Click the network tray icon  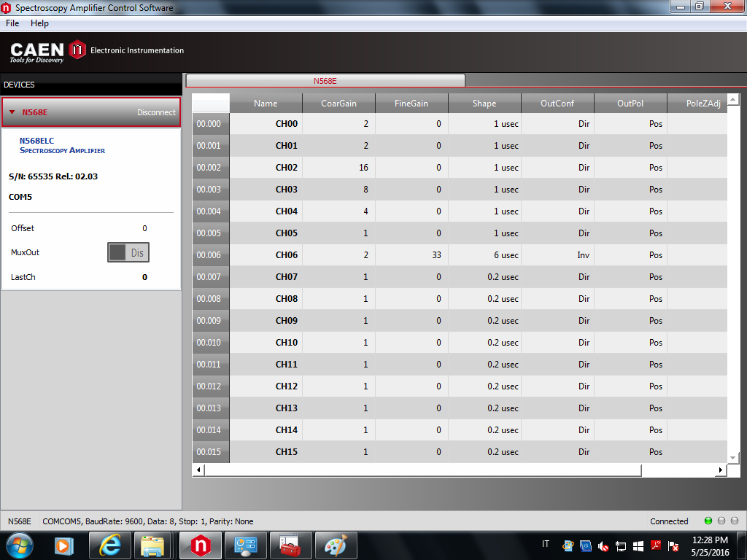point(621,546)
